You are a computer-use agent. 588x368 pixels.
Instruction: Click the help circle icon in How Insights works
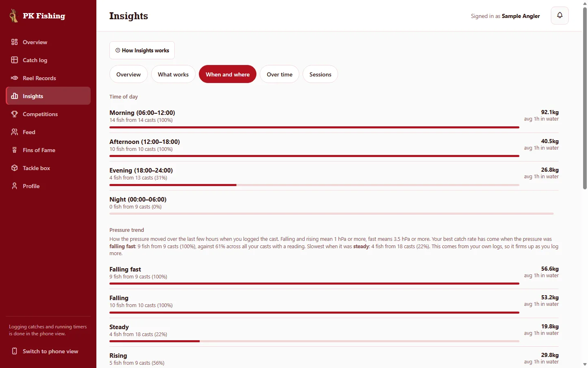118,50
